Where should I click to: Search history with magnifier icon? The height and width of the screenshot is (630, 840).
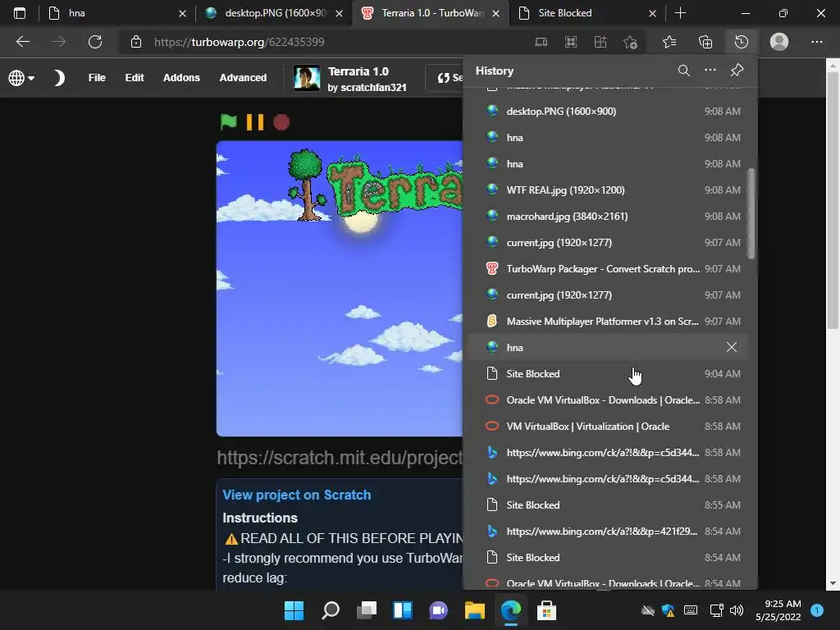(x=683, y=71)
